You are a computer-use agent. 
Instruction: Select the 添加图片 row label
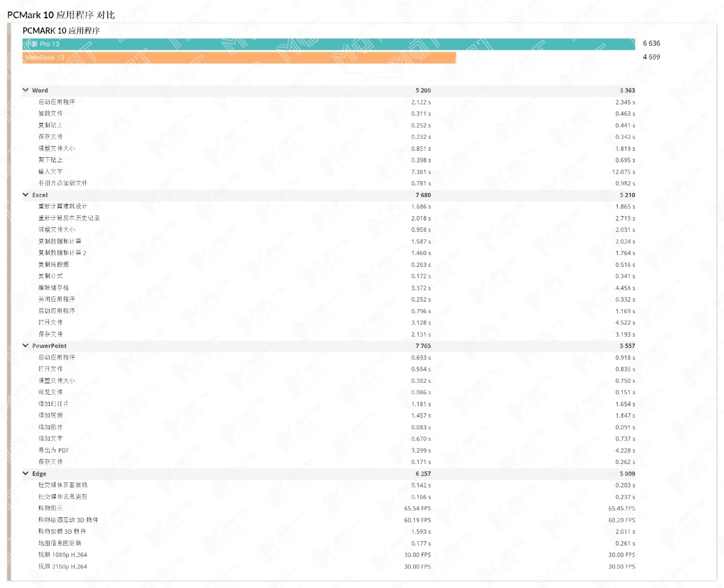click(50, 427)
